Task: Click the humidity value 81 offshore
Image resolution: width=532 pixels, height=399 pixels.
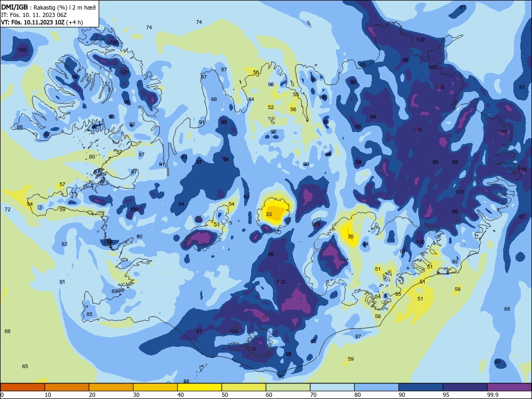Action: [62, 281]
